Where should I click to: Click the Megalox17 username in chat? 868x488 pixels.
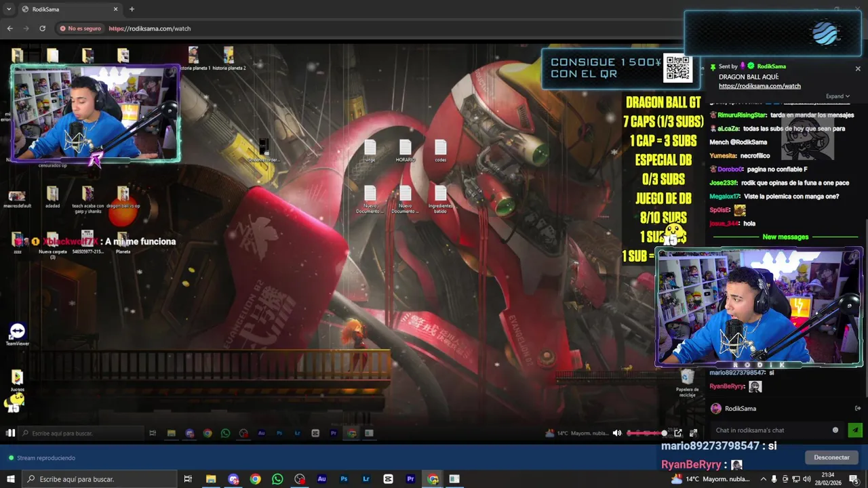tap(725, 197)
